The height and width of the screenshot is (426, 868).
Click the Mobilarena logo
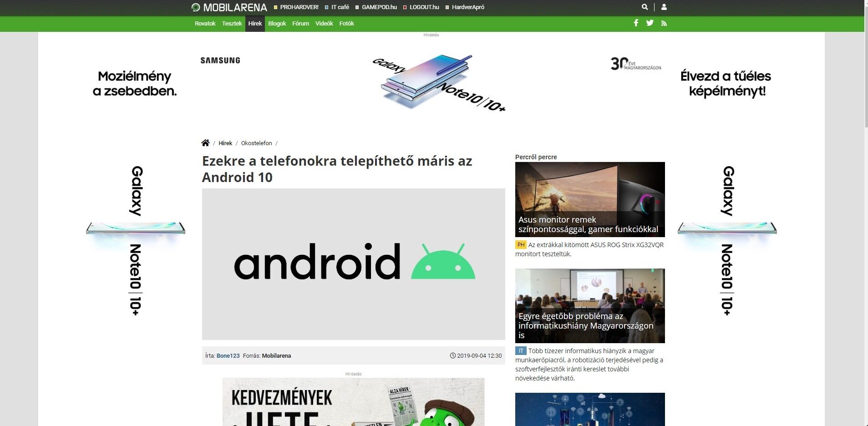[x=229, y=7]
